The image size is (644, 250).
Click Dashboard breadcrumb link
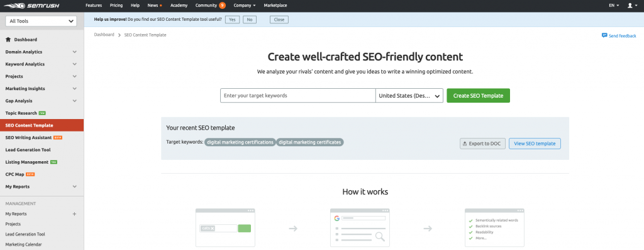coord(104,35)
